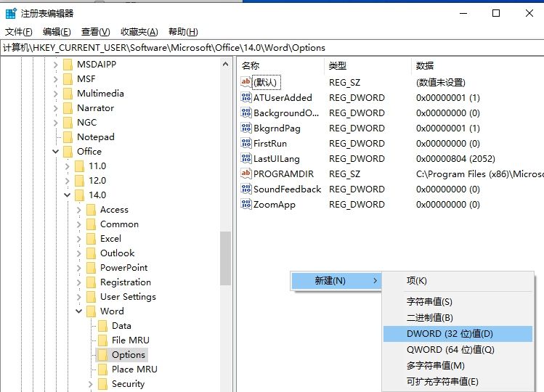
Task: Click the MSF folder icon
Action: (x=68, y=79)
